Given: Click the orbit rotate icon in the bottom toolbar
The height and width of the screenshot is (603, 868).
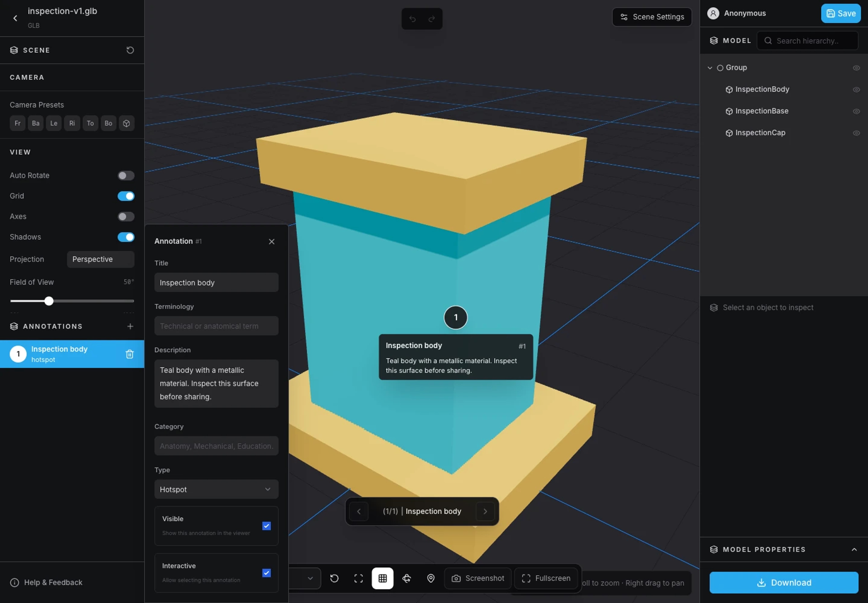Looking at the screenshot, I should (x=407, y=578).
